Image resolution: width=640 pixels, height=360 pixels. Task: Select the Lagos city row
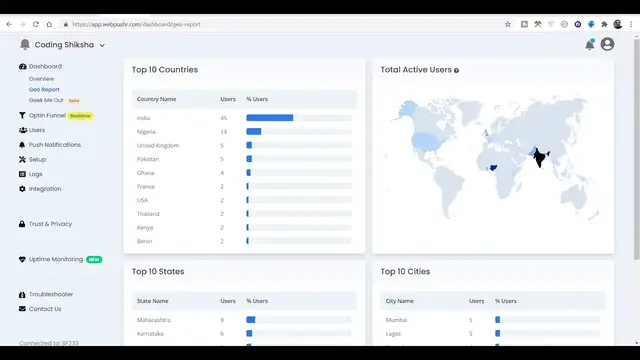(x=493, y=333)
